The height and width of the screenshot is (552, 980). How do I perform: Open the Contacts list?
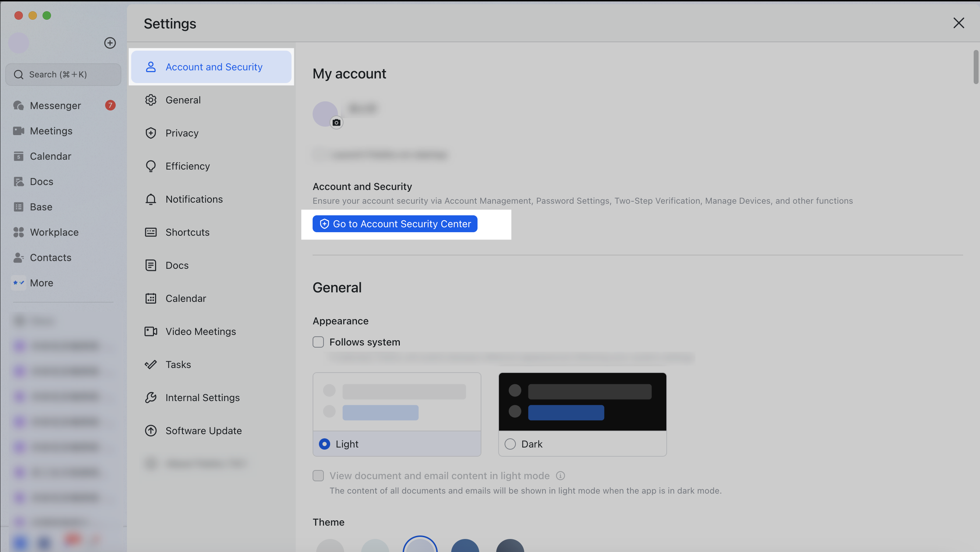tap(51, 257)
